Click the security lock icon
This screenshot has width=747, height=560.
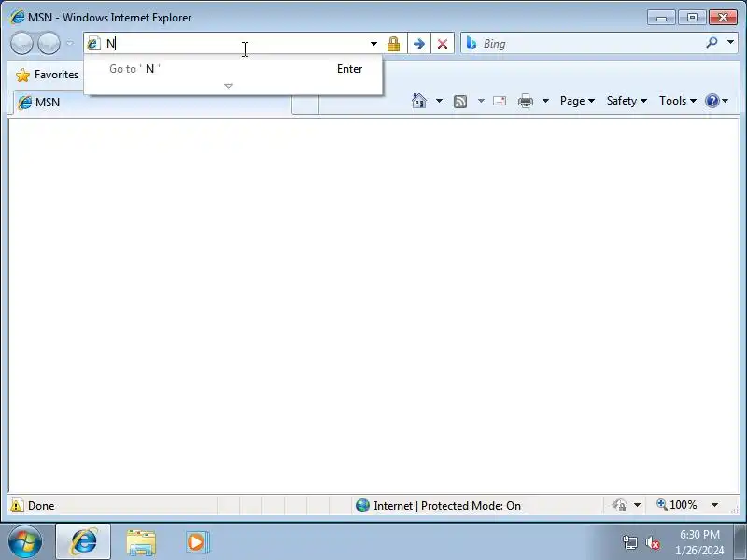click(393, 44)
